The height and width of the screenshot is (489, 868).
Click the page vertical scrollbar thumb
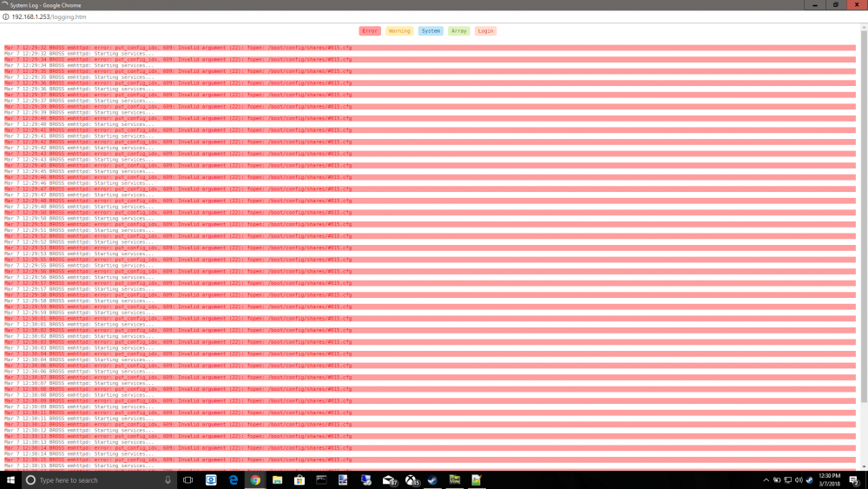(864, 216)
